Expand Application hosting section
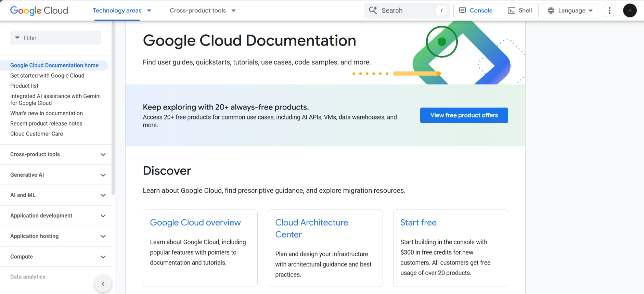Screen dimensions: 644x294 (56, 236)
